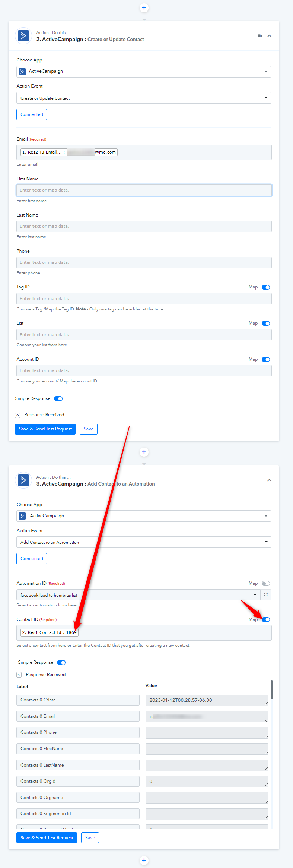The height and width of the screenshot is (868, 293).
Task: Focus the Account ID input field
Action: coord(144,370)
